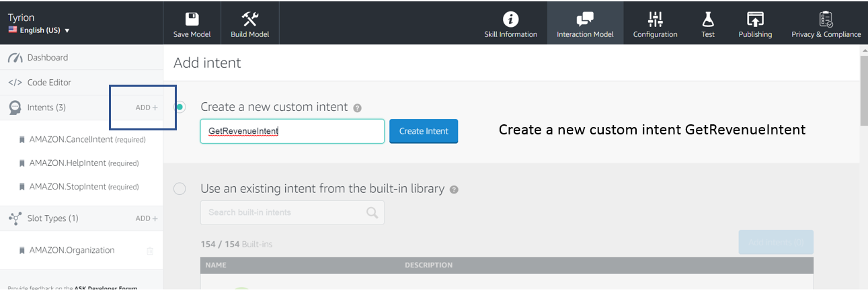Select the AMAZON.Organization slot type
This screenshot has height=291, width=868.
[72, 250]
